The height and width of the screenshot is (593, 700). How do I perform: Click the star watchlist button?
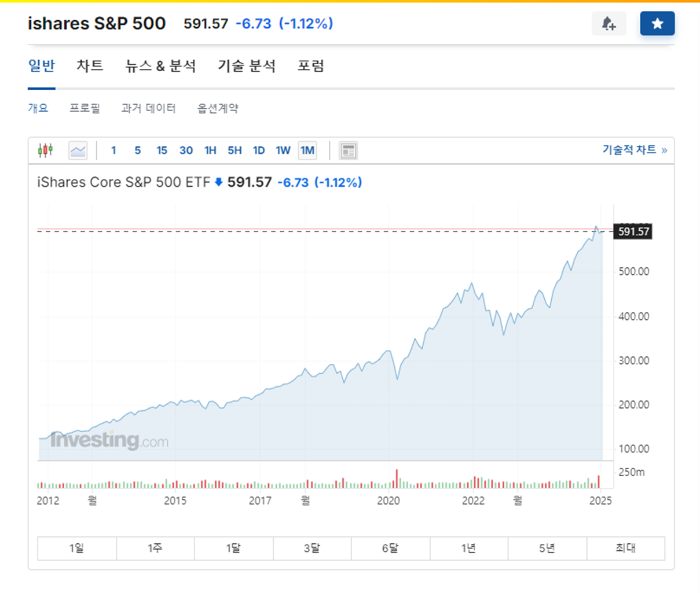tap(657, 24)
